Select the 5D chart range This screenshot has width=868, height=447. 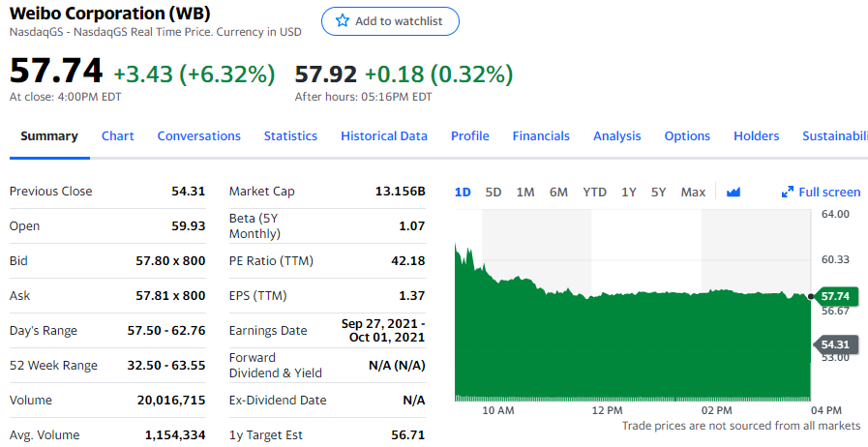tap(494, 192)
